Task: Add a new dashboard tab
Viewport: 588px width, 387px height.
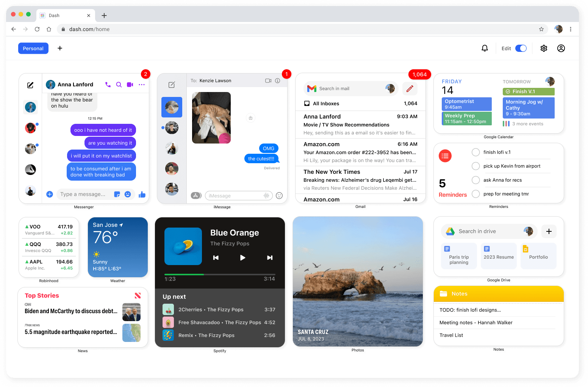Action: coord(60,48)
